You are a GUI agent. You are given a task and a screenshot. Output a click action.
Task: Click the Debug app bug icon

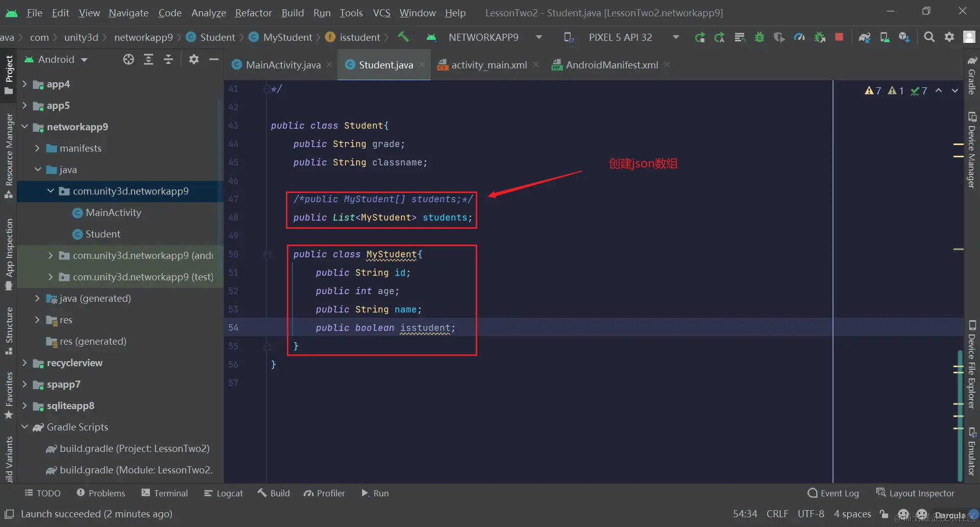click(759, 37)
